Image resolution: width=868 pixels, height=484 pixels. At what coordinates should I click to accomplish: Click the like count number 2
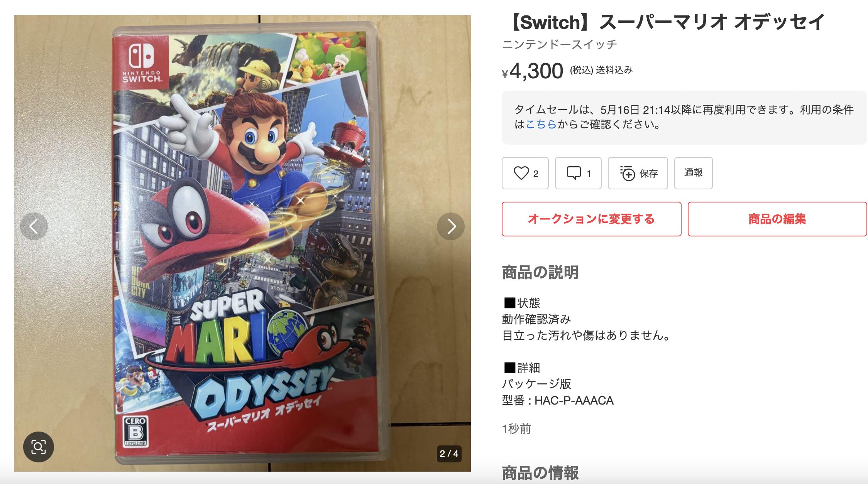536,174
